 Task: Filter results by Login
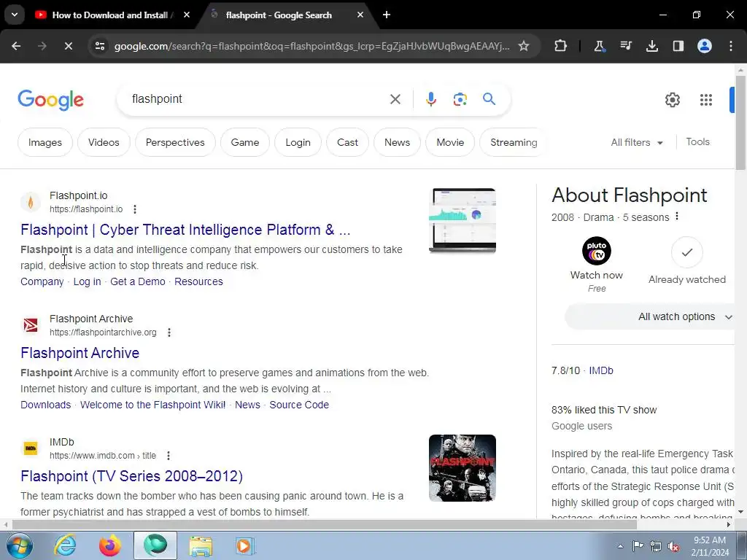point(298,142)
